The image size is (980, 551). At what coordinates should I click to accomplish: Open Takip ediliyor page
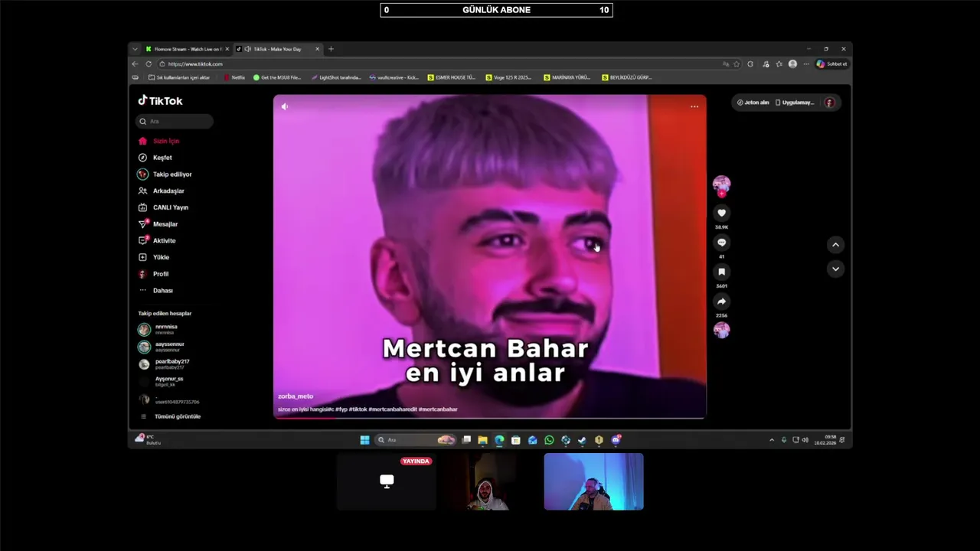[x=165, y=174]
